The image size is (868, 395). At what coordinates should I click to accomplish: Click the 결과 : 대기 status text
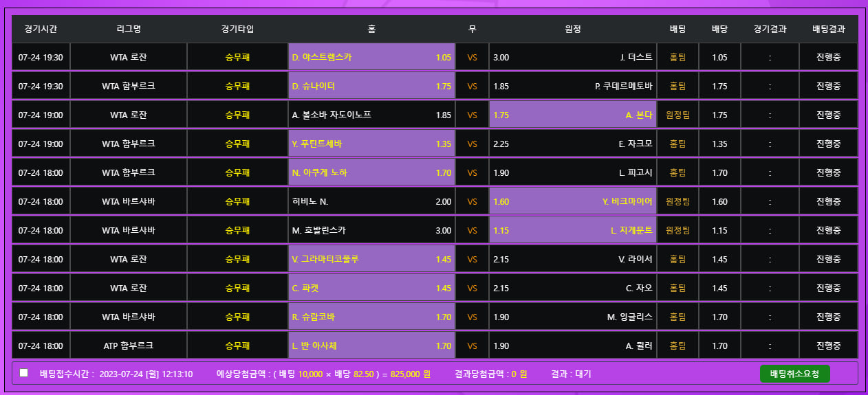pyautogui.click(x=571, y=374)
